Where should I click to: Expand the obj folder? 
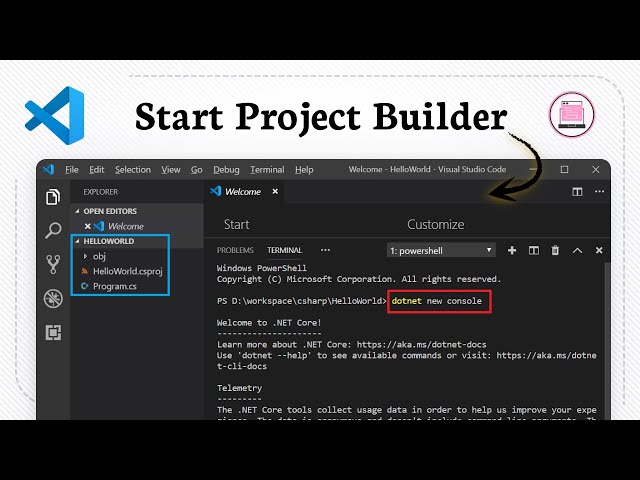(96, 256)
